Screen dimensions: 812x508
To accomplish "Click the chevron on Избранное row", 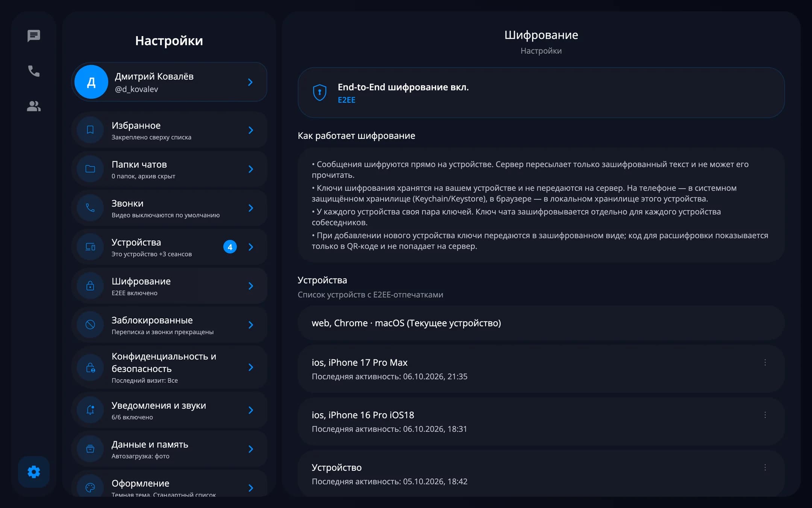I will pyautogui.click(x=251, y=130).
